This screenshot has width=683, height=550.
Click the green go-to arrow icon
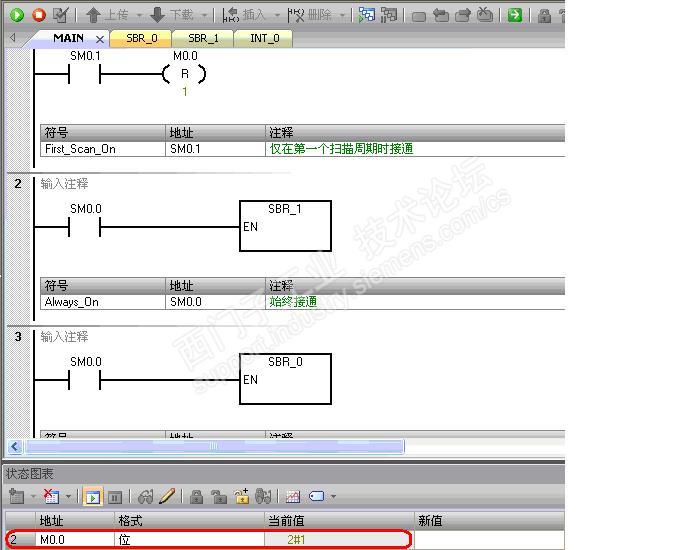click(x=515, y=15)
